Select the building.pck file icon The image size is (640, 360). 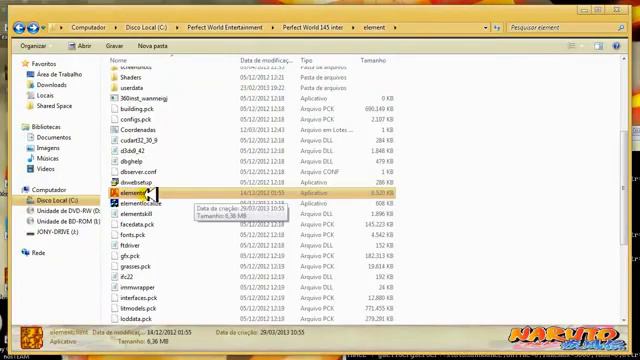pyautogui.click(x=114, y=109)
